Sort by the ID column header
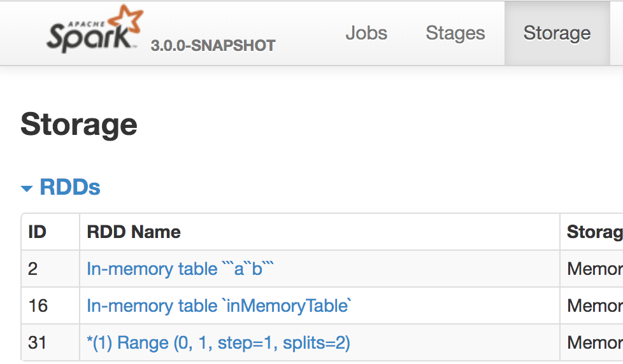Viewport: 623px width, 364px height. pos(38,232)
